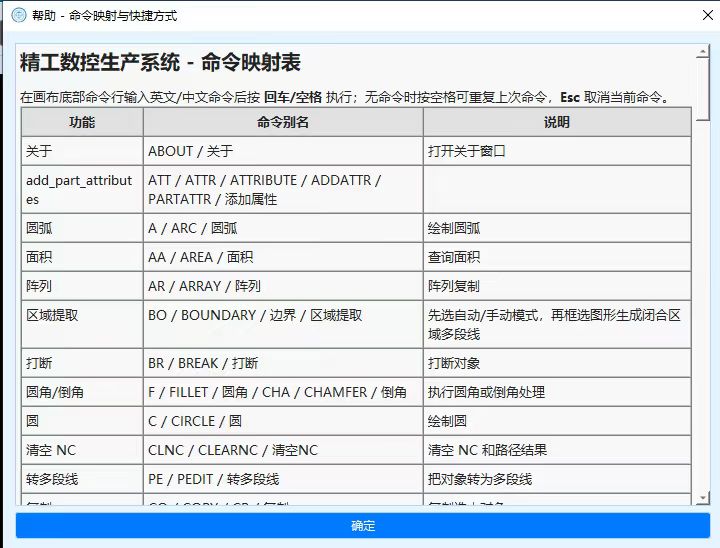
Task: Click the 转多段线 function cell
Action: tap(82, 479)
